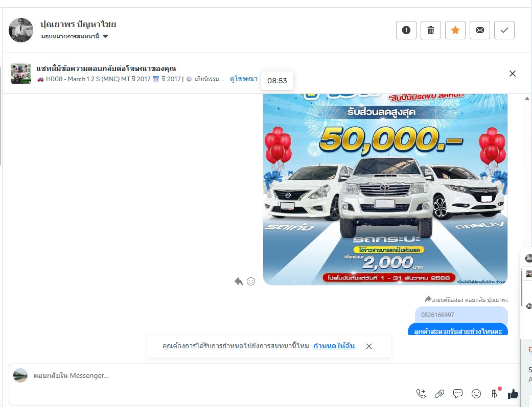Click the page avatar beside reply box
Image resolution: width=532 pixels, height=407 pixels.
click(20, 375)
